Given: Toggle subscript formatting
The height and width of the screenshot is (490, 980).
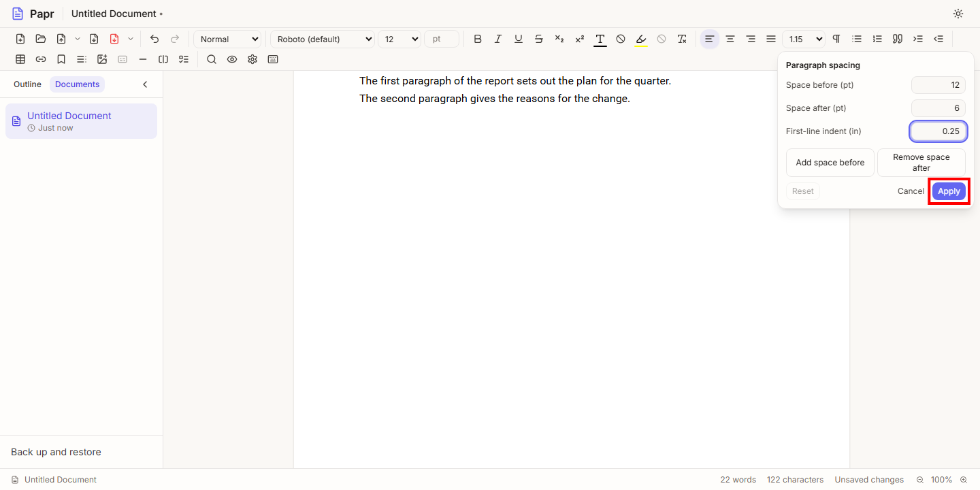Looking at the screenshot, I should (559, 39).
